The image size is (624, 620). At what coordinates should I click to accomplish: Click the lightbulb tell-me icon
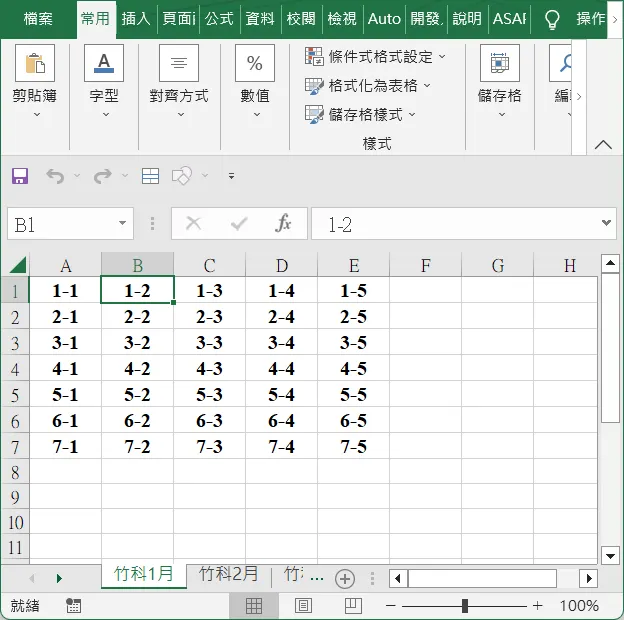point(552,19)
